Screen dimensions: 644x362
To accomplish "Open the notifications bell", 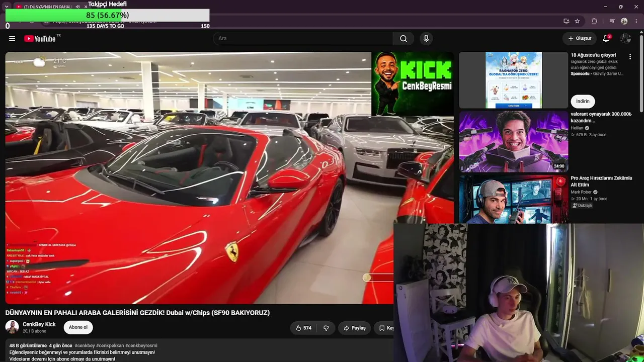I will click(606, 39).
